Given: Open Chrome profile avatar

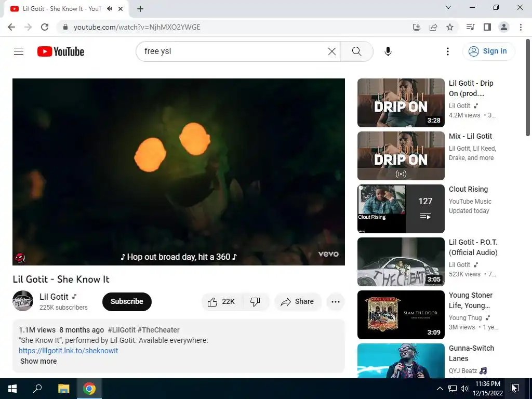Looking at the screenshot, I should pyautogui.click(x=504, y=27).
